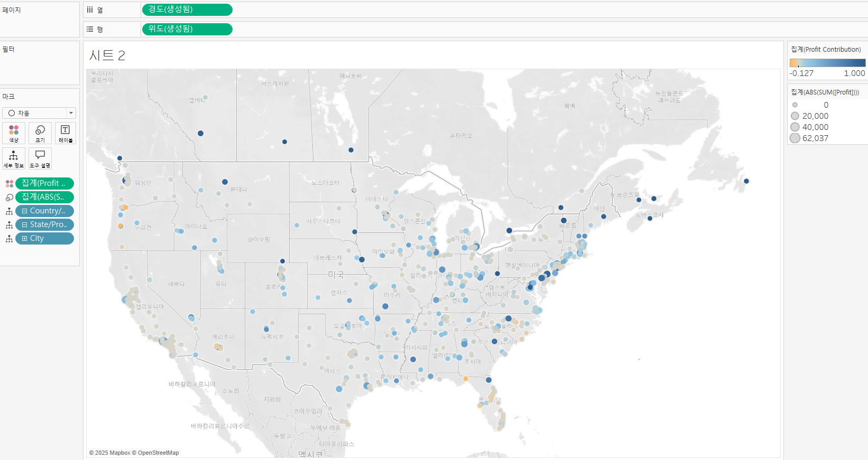This screenshot has width=868, height=460.
Task: Click detail icon beside State/Pro.. pill
Action: click(x=10, y=225)
